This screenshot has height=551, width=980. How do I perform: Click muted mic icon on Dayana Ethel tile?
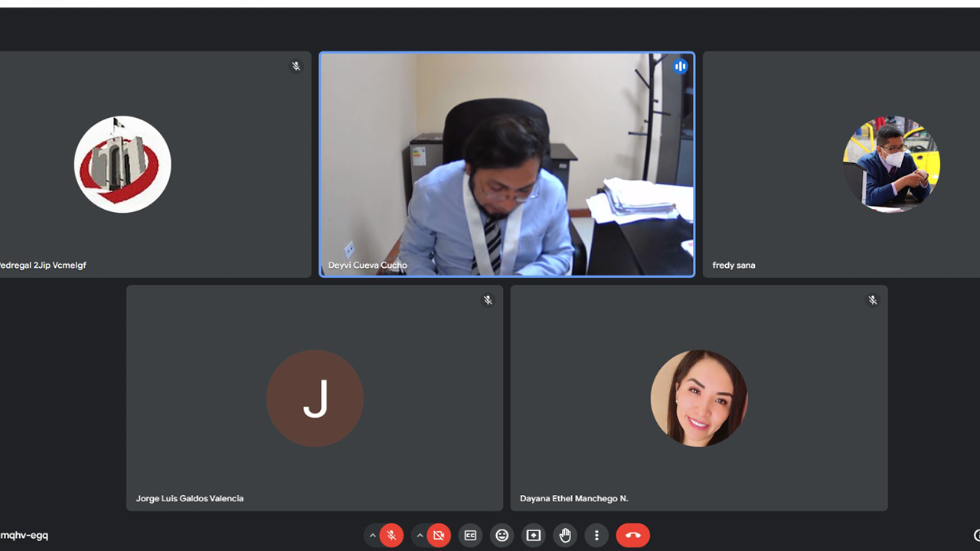tap(872, 300)
